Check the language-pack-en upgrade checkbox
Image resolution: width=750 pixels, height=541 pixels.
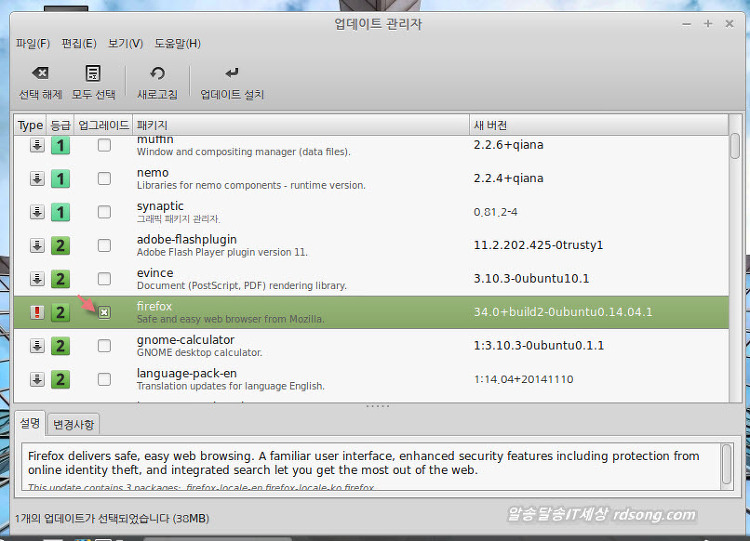tap(104, 379)
